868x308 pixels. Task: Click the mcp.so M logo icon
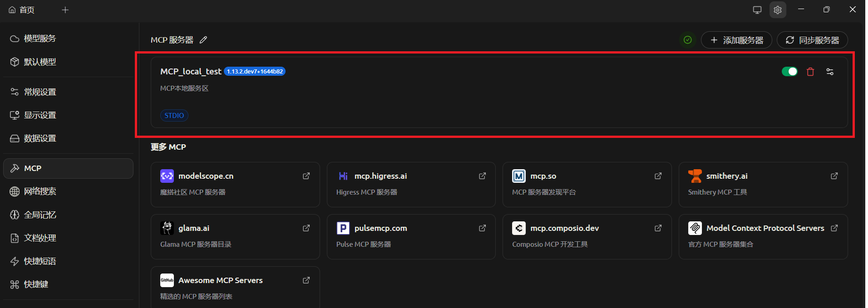[519, 176]
